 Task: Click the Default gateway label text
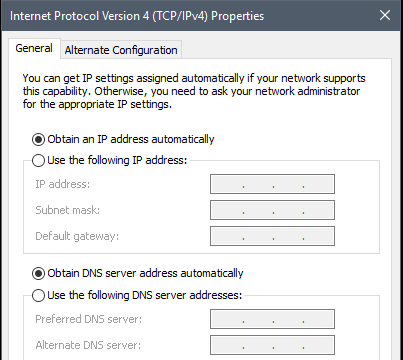click(77, 236)
